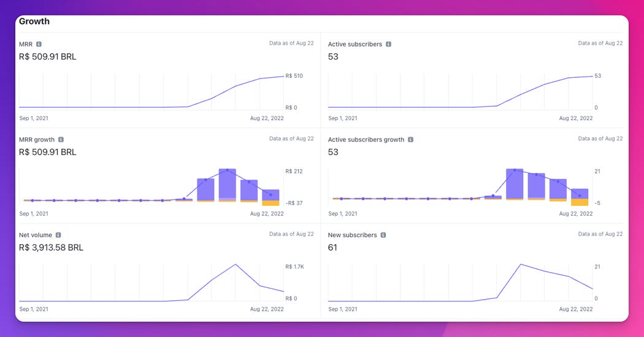This screenshot has height=337, width=644.
Task: Click the -R$ 37 axis label in MRR growth
Action: (294, 203)
